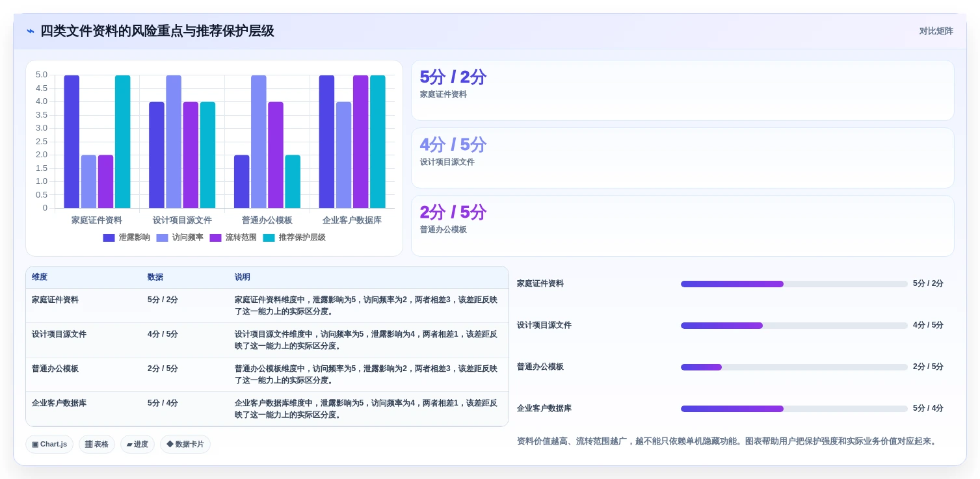980x479 pixels.
Task: Toggle the 流转范围 legend swatch
Action: click(215, 238)
